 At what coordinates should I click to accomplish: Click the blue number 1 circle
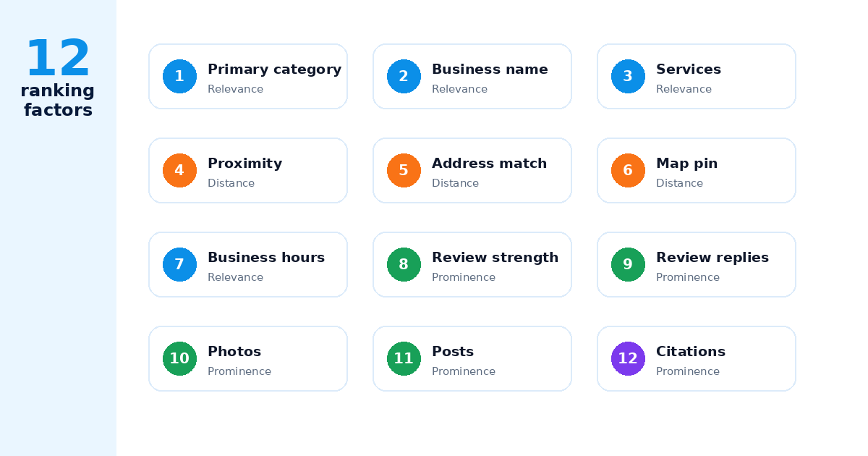[x=179, y=76]
